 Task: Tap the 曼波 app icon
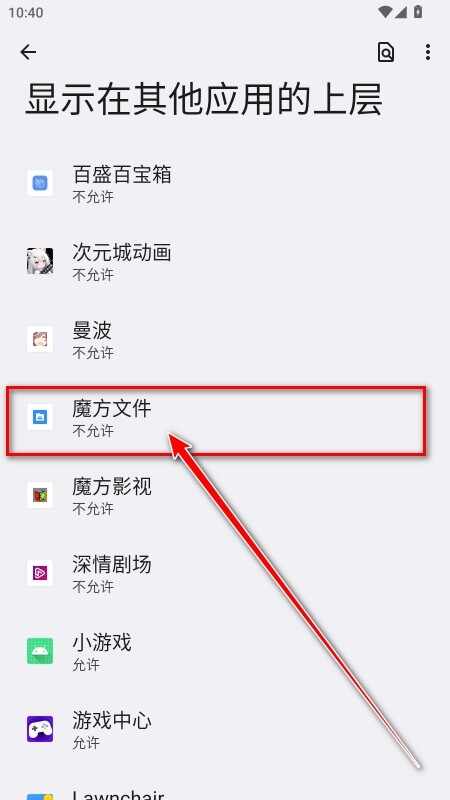coord(40,339)
